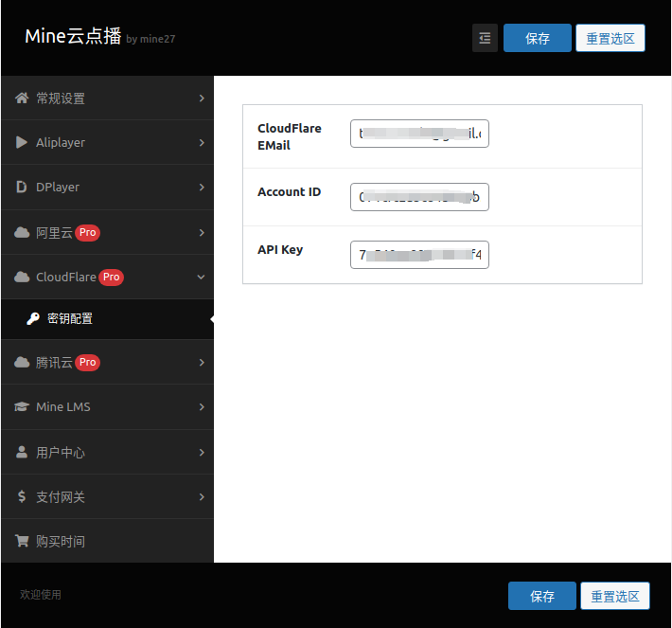Screen dimensions: 672x628
Task: Click the play icon beside Aliplayer
Action: 22,142
